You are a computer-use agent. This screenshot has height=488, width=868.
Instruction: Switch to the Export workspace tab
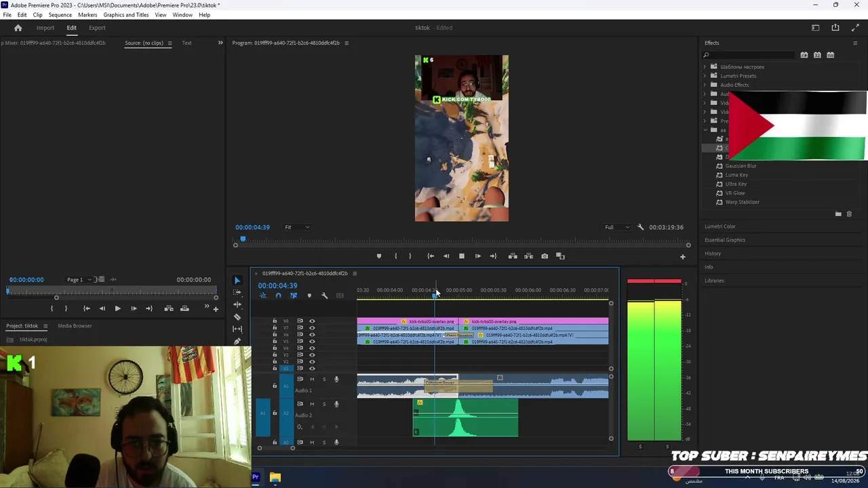[x=97, y=28]
